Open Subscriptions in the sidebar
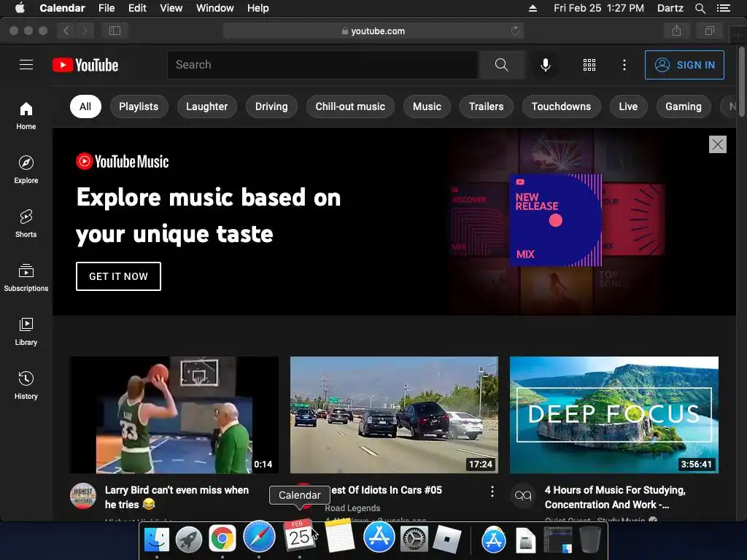 (x=26, y=277)
